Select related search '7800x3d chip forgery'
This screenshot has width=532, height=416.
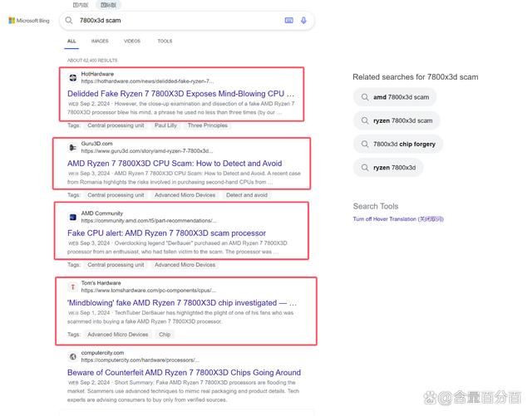(397, 144)
